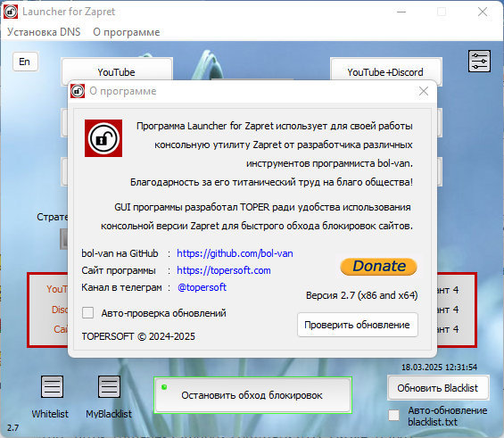Click Остановить обход блокировок button

tap(252, 395)
